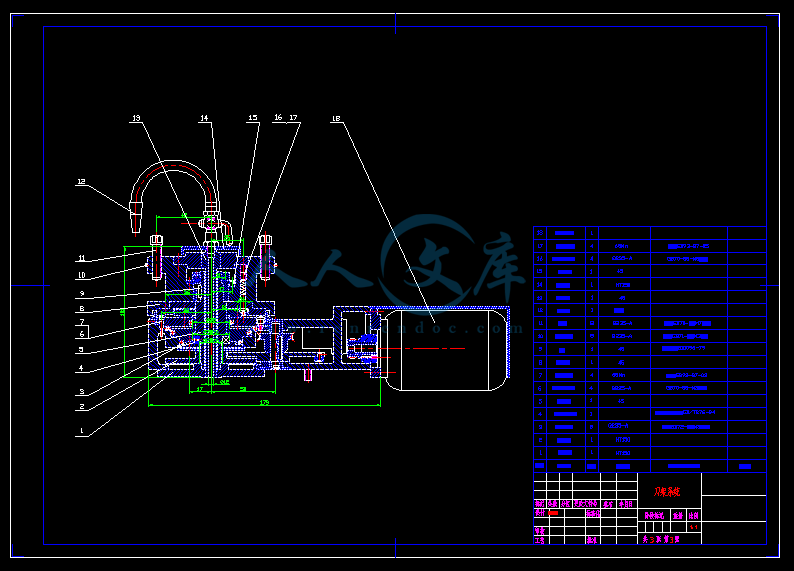Image resolution: width=794 pixels, height=571 pixels.
Task: Click HT200 material cell in parts row 1
Action: tap(623, 453)
